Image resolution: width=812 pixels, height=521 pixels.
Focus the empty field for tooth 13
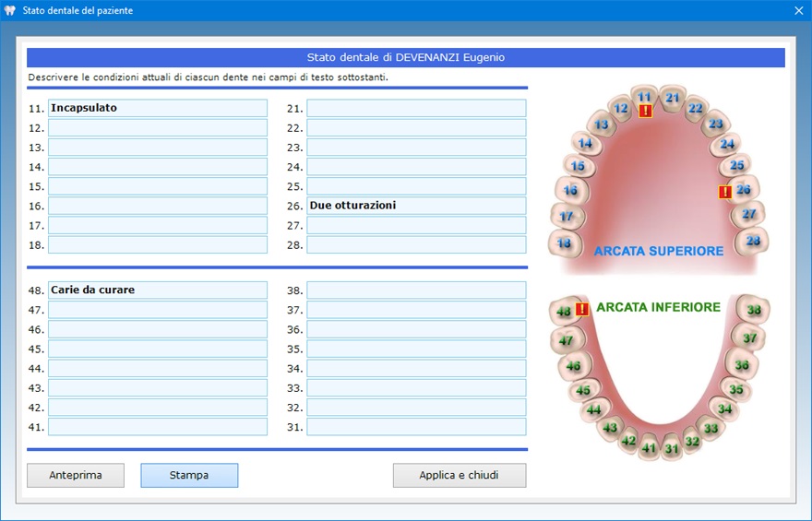pos(158,147)
